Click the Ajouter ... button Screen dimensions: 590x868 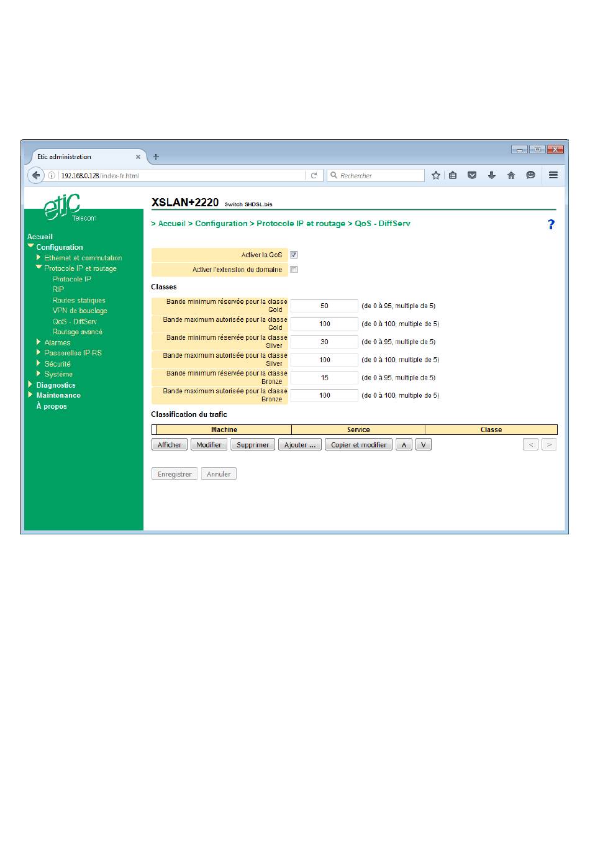point(300,445)
